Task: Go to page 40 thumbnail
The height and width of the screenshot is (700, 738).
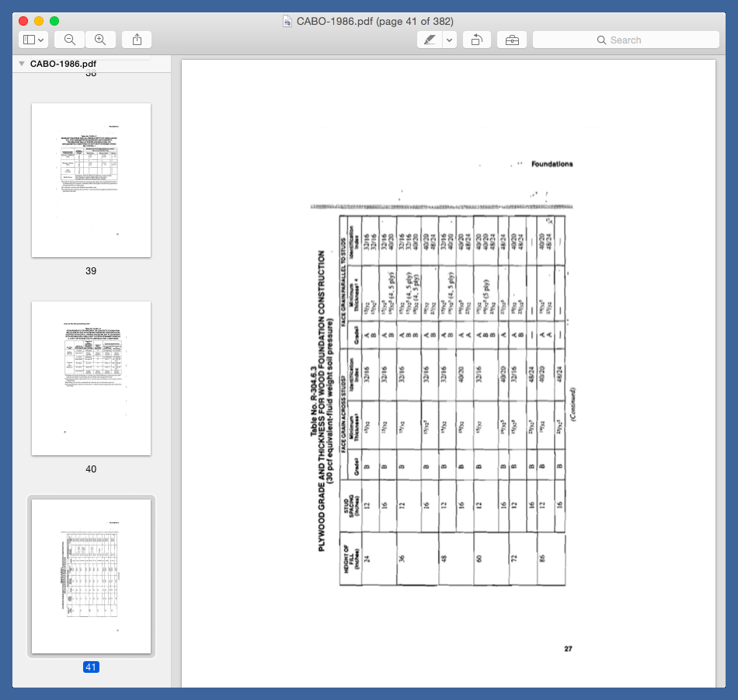Action: [x=91, y=378]
